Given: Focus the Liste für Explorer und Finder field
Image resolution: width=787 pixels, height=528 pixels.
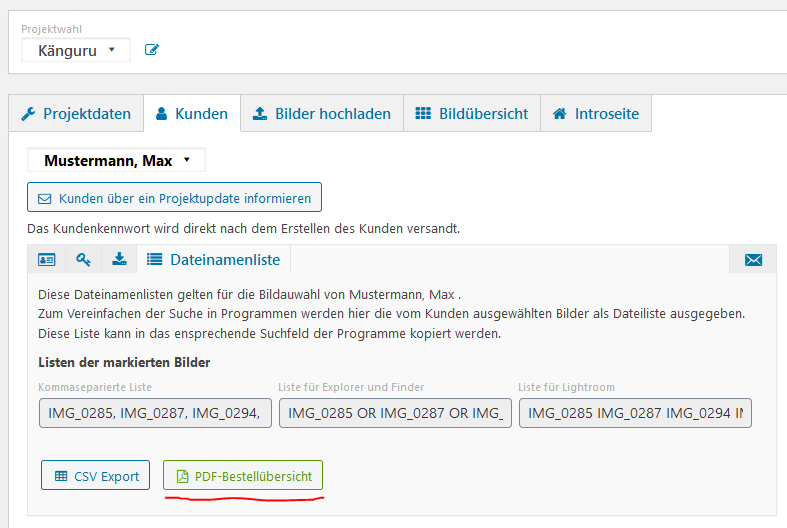Looking at the screenshot, I should click(395, 413).
